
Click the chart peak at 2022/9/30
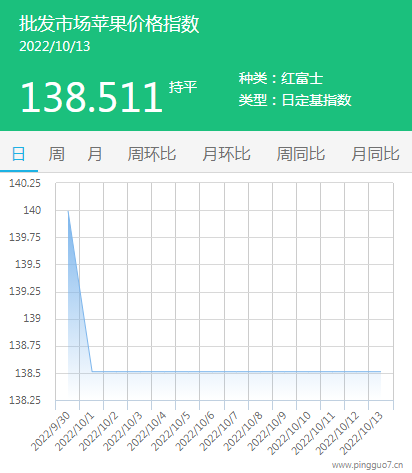[68, 211]
